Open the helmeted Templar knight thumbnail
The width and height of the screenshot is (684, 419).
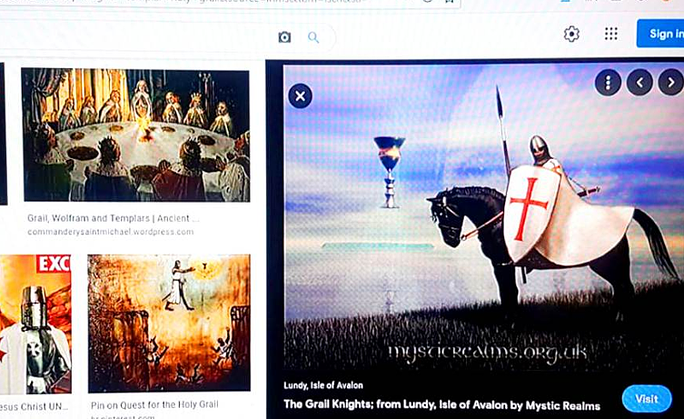[x=35, y=324]
